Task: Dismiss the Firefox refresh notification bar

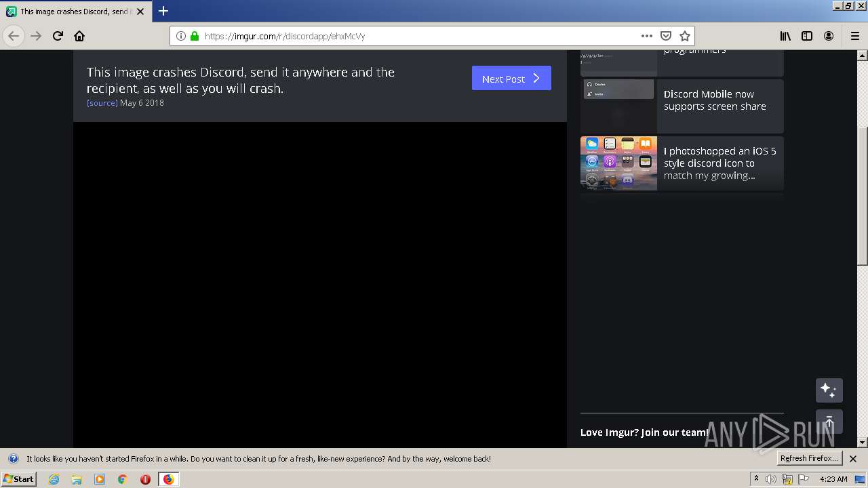Action: (x=853, y=459)
